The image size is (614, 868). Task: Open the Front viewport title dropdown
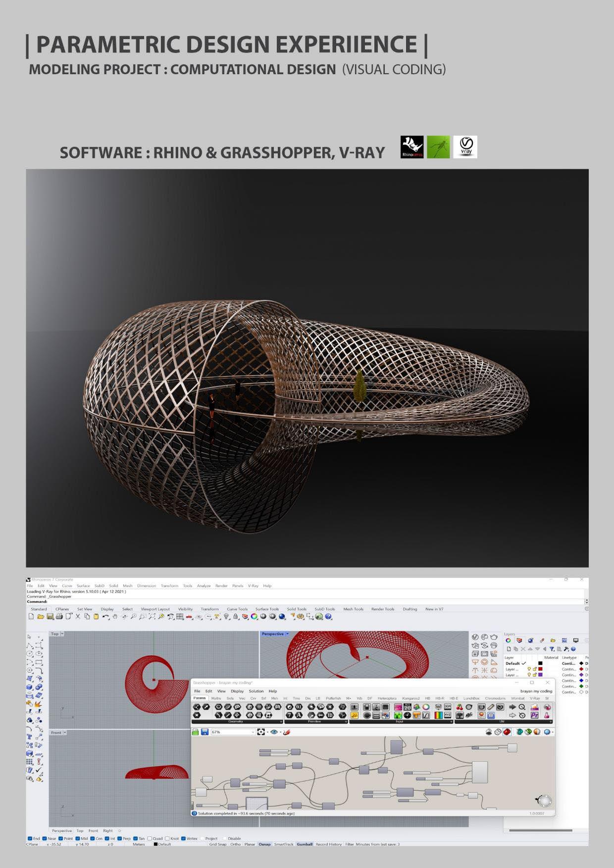pos(65,732)
